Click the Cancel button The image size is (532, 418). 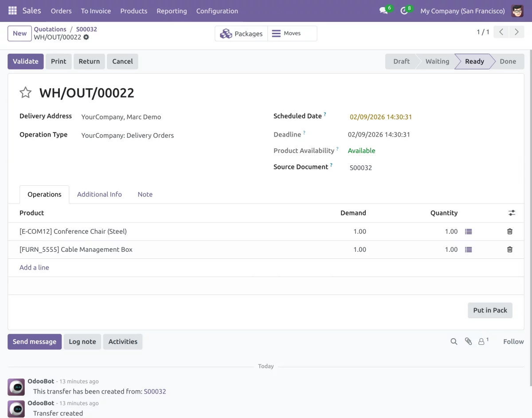(122, 61)
